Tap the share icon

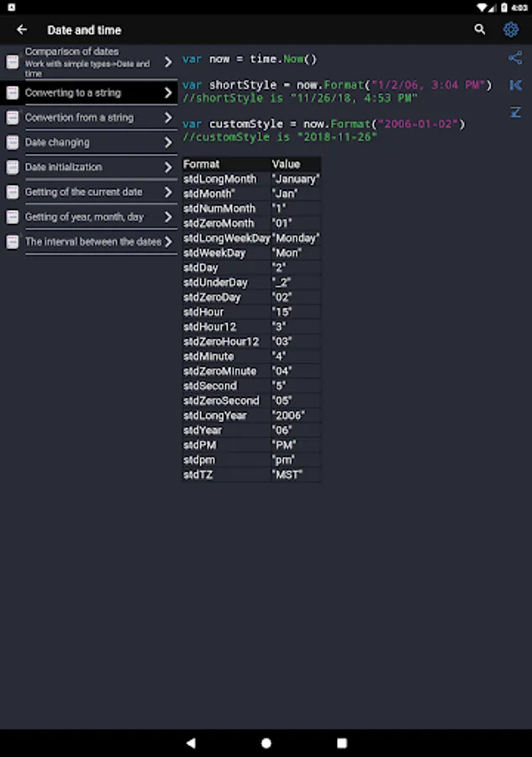(x=515, y=58)
